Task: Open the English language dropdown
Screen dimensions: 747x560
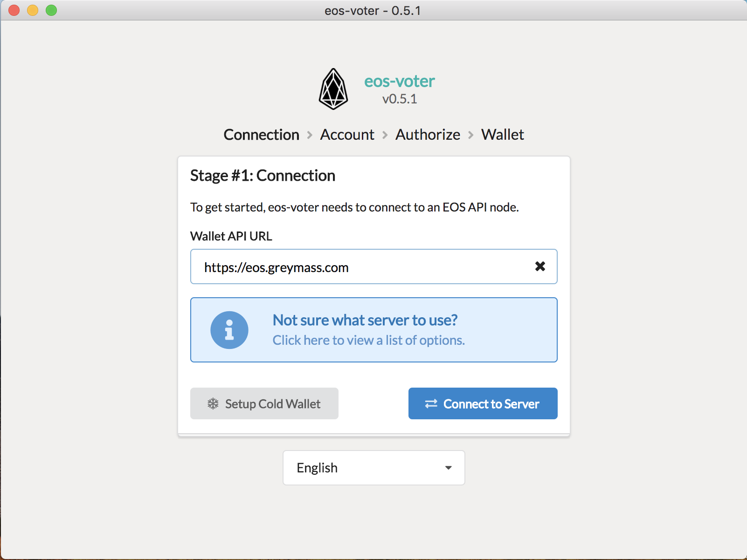Action: click(x=374, y=468)
